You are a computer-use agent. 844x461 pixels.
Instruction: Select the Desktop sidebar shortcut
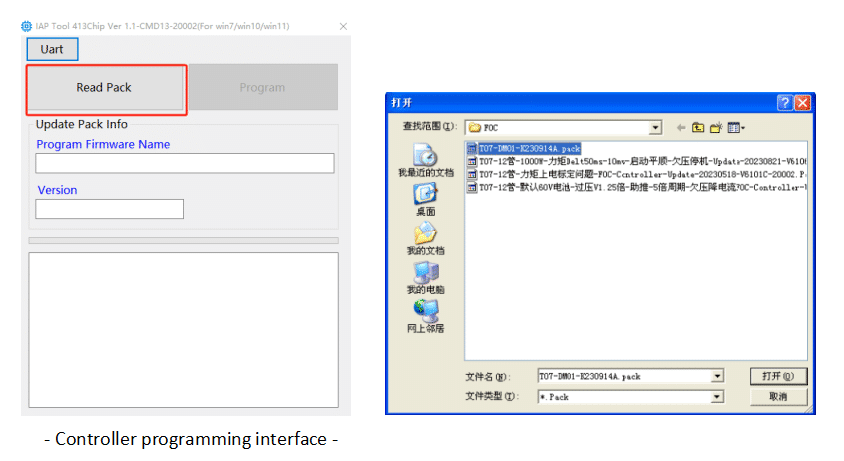426,200
